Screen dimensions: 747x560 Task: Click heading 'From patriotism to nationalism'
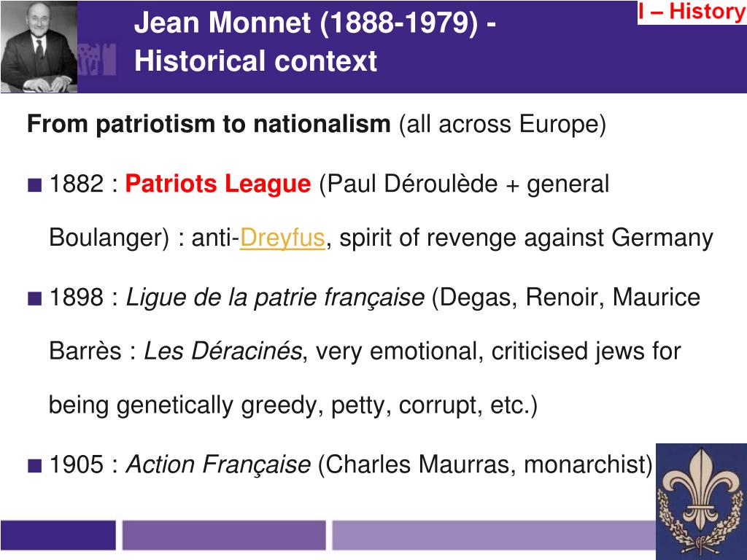[209, 124]
